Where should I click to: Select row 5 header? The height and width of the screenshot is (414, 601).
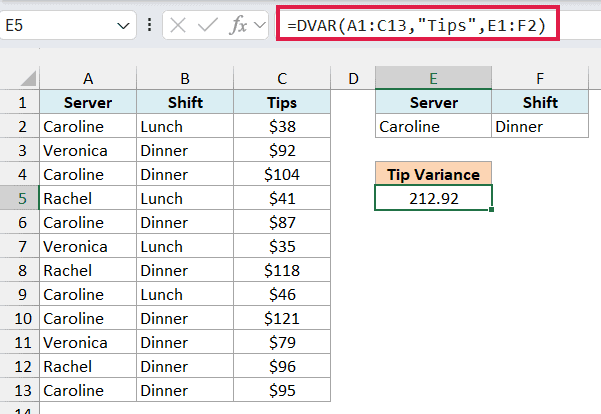pos(20,198)
